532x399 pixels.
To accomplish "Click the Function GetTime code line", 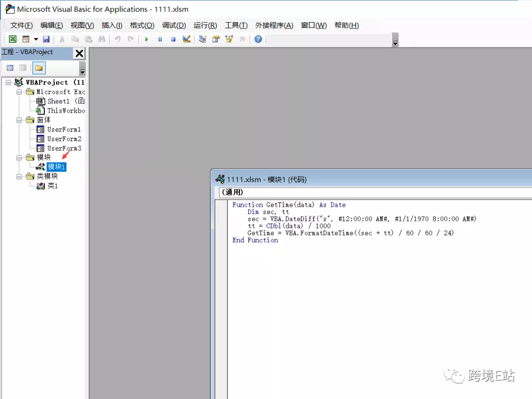I will [289, 205].
